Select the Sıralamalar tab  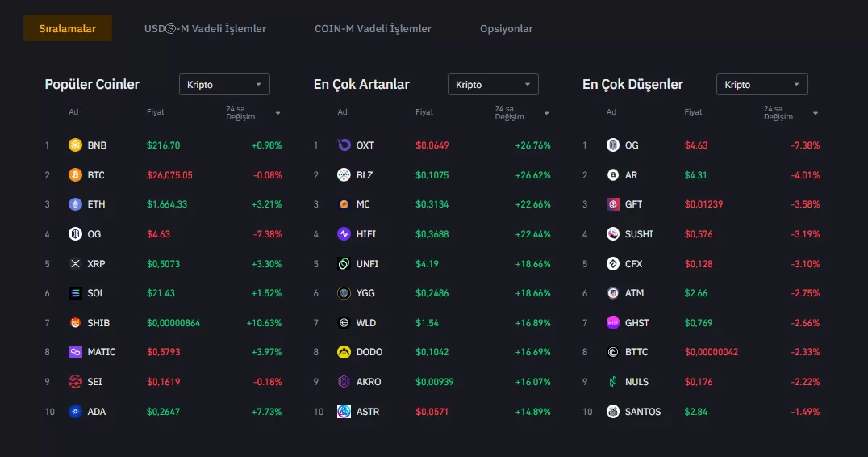68,29
